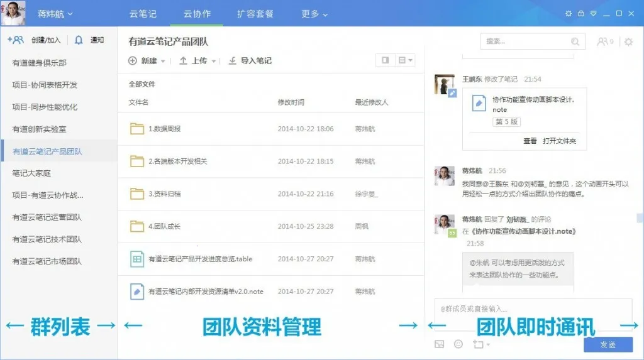The height and width of the screenshot is (360, 644).
Task: Click the create/join group icon
Action: click(x=16, y=40)
